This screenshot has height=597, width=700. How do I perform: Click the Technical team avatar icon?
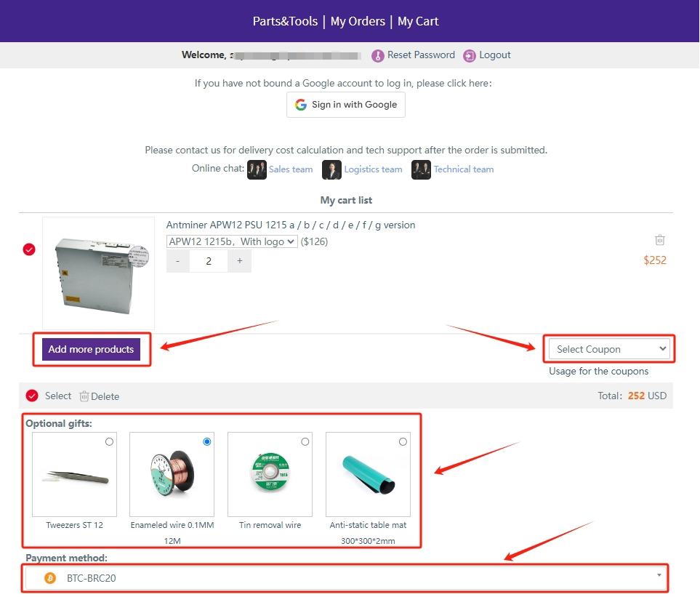tap(421, 169)
